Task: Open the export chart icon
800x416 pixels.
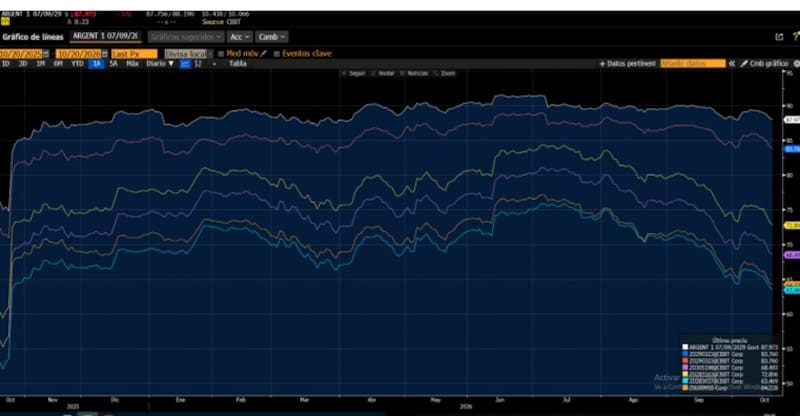Action: point(779,37)
